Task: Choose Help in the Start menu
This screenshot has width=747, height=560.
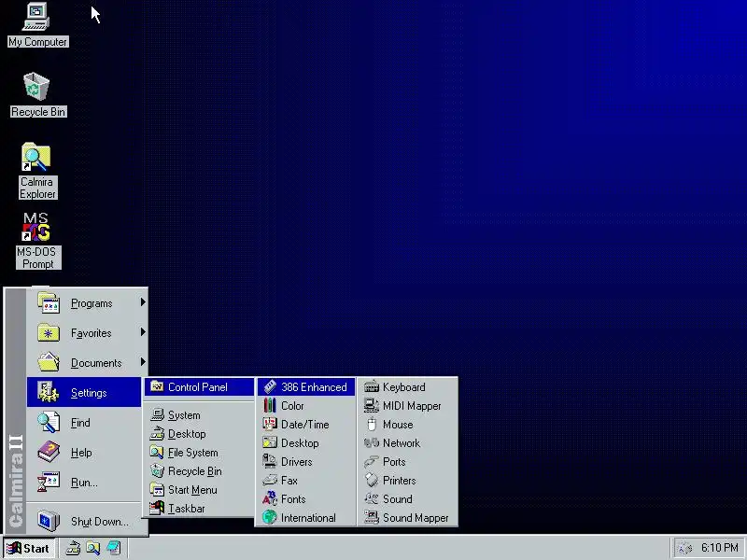Action: [x=84, y=453]
